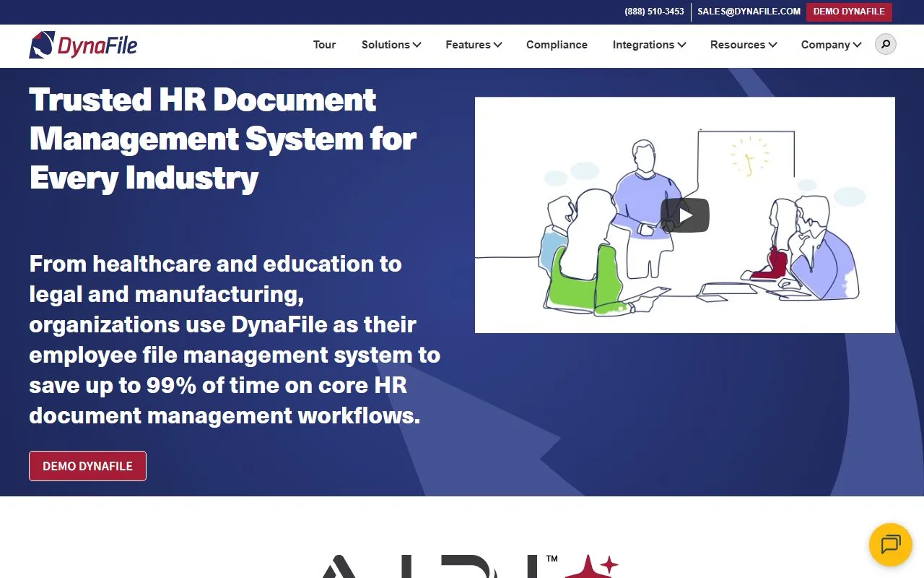Click the video illustration thumbnail

point(685,215)
